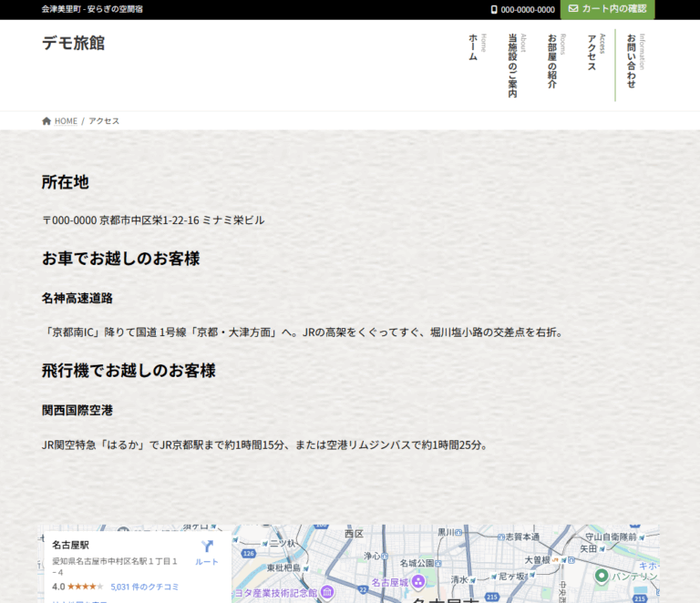The image size is (700, 603).
Task: Click the HOME breadcrumb link
Action: 66,121
